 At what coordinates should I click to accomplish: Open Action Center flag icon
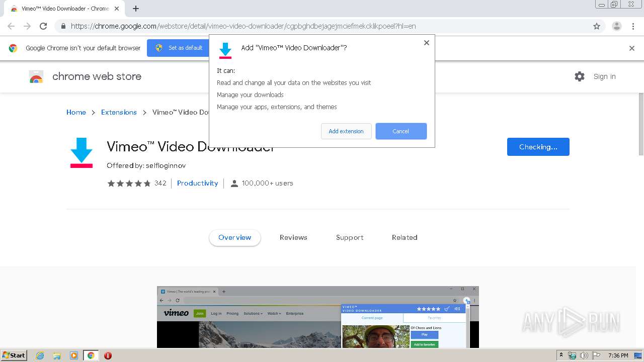pos(596,355)
